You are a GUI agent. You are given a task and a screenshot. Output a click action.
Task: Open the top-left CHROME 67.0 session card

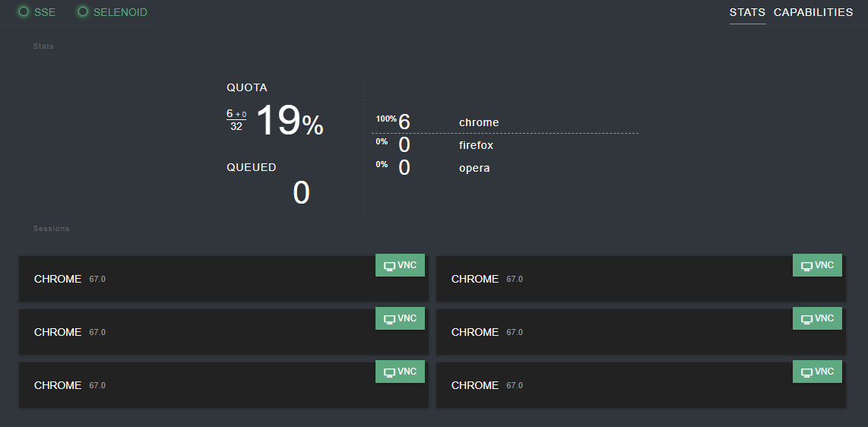(x=223, y=279)
